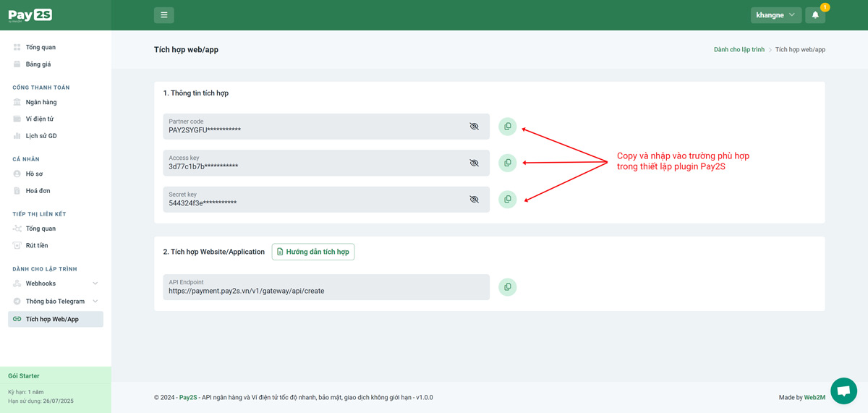
Task: Click the Hạn sử dụng: 26/07/2025 text
Action: [41, 401]
